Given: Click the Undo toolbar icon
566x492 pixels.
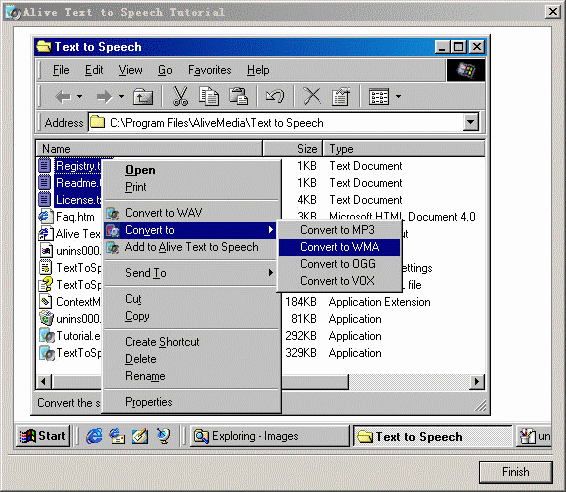Looking at the screenshot, I should [x=275, y=96].
